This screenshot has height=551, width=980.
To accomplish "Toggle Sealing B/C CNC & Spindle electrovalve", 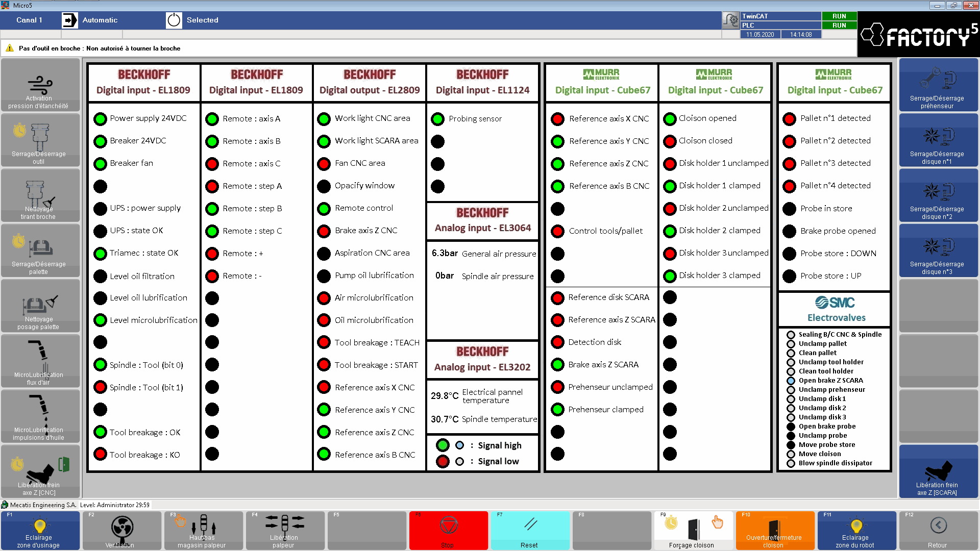I will (x=791, y=335).
